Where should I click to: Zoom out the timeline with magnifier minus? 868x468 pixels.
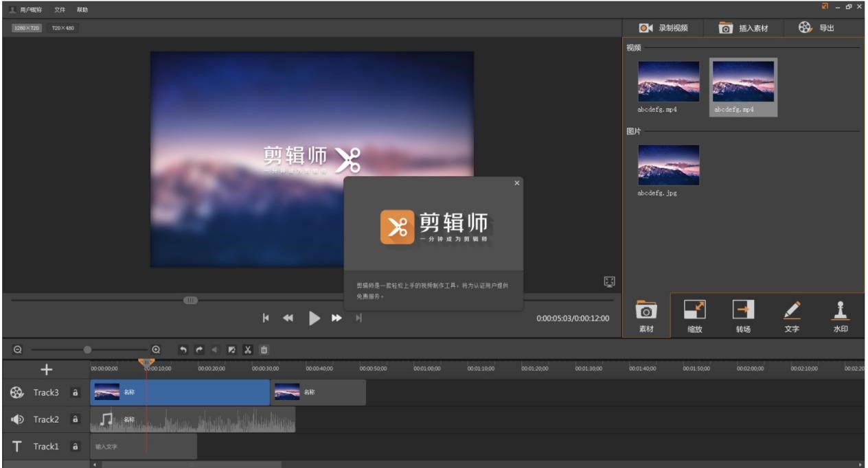(18, 349)
